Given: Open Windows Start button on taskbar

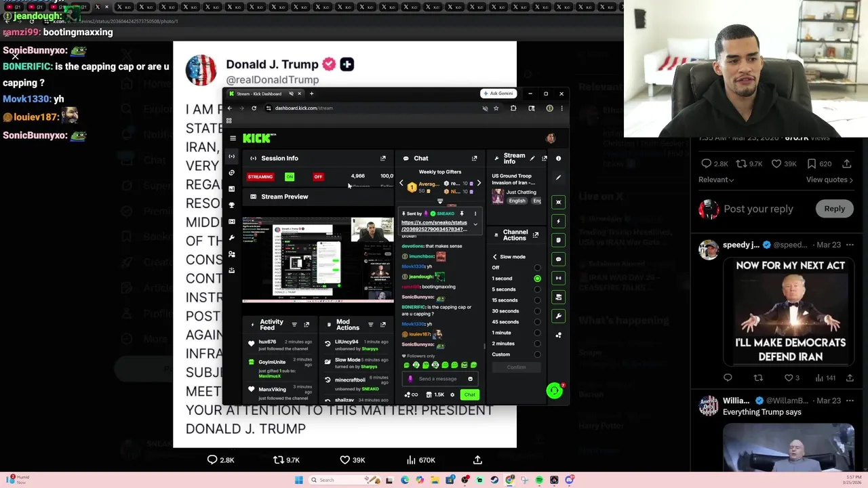Looking at the screenshot, I should click(x=298, y=480).
